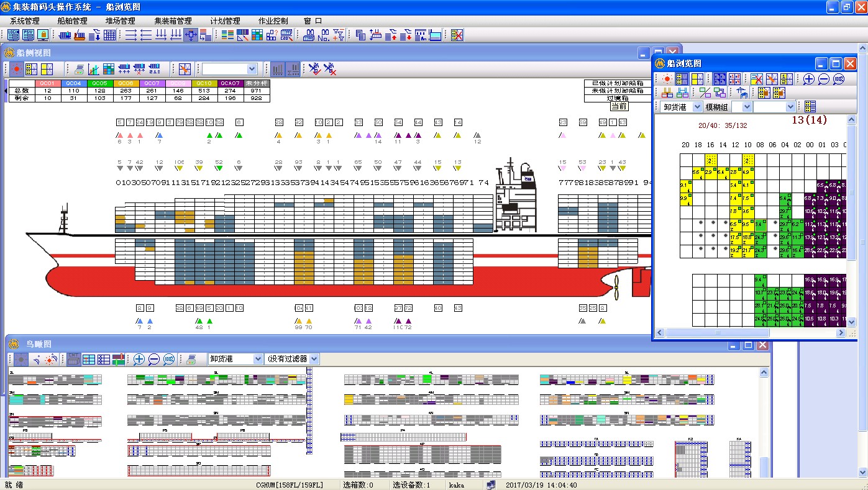Click the OC01 pink color header

click(48, 83)
